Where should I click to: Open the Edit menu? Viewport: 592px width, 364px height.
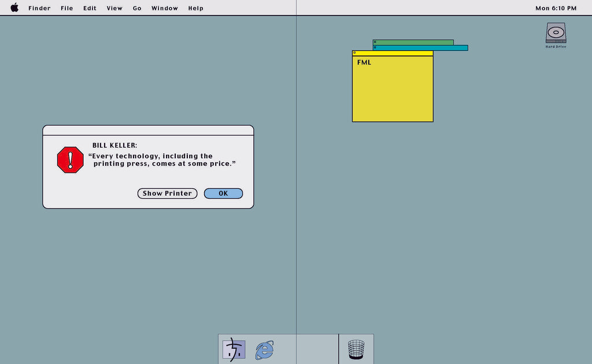90,8
